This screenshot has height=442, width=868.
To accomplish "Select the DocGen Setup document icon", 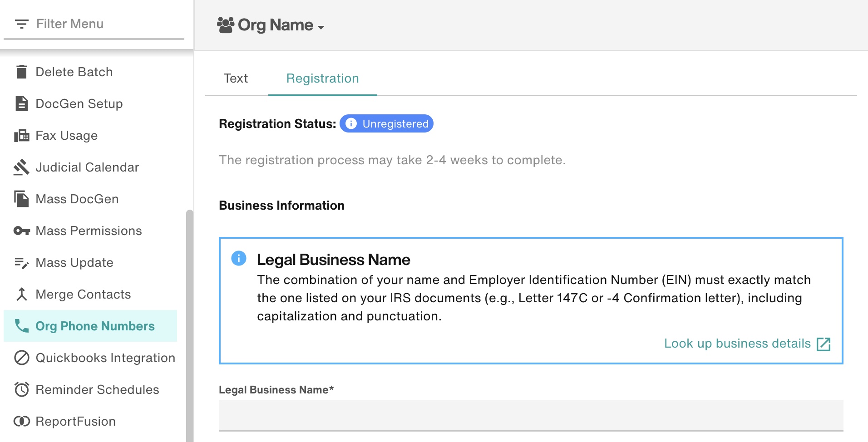I will coord(21,103).
